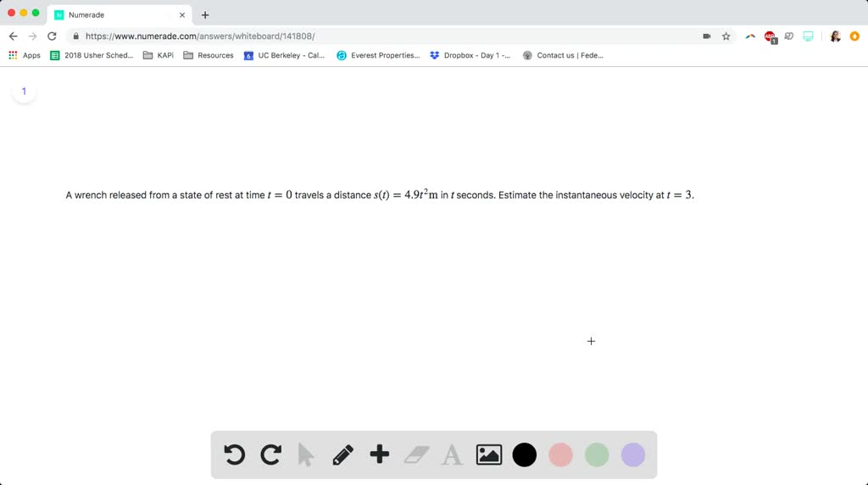Switch to the Numerade tab
Viewport: 868px width, 485px height.
[120, 15]
